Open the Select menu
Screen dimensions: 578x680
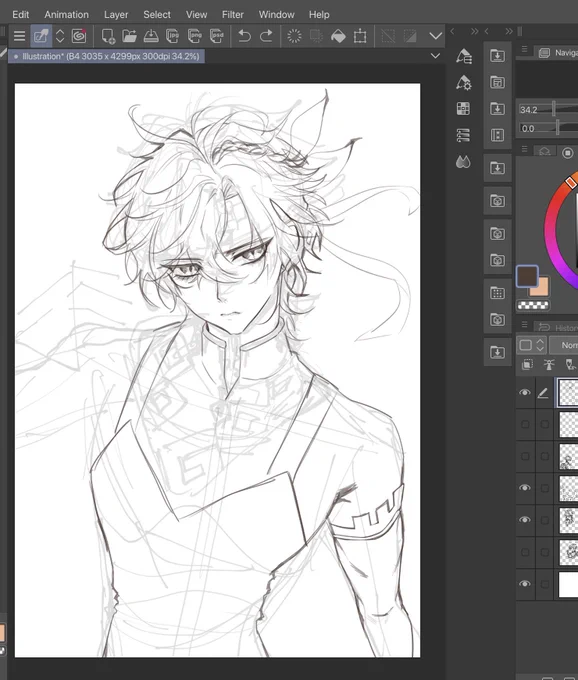(x=157, y=14)
